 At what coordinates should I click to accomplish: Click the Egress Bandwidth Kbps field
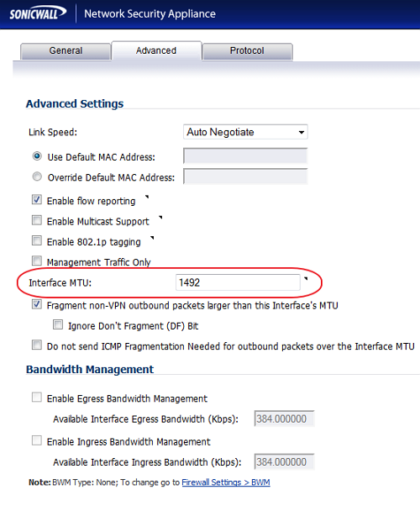284,419
